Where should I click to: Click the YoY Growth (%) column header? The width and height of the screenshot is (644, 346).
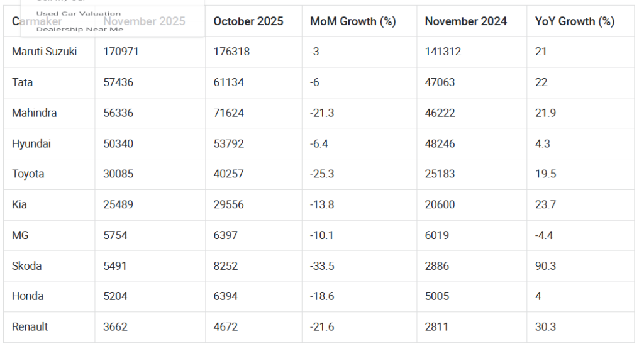click(x=574, y=21)
